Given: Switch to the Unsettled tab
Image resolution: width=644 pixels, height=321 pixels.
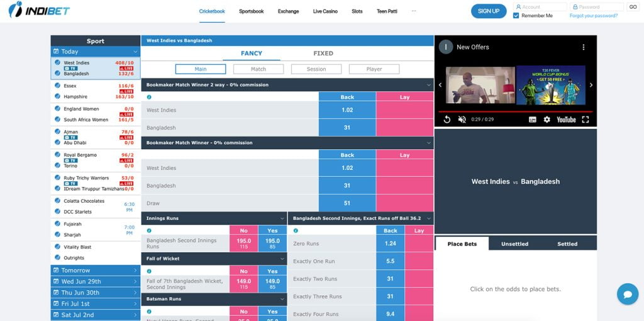Looking at the screenshot, I should (514, 244).
